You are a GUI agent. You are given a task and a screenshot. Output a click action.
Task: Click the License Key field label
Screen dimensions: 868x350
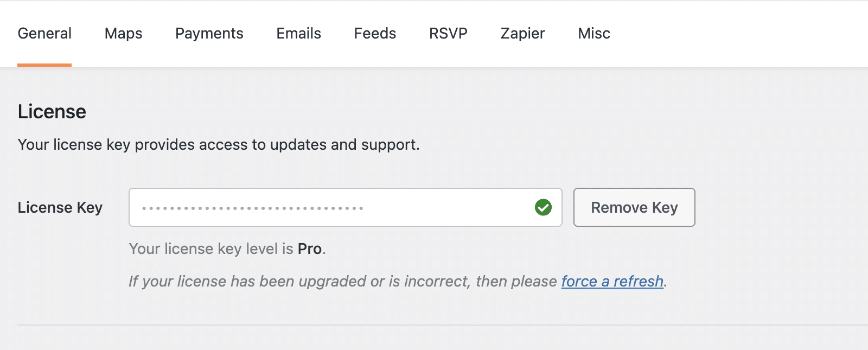point(60,207)
